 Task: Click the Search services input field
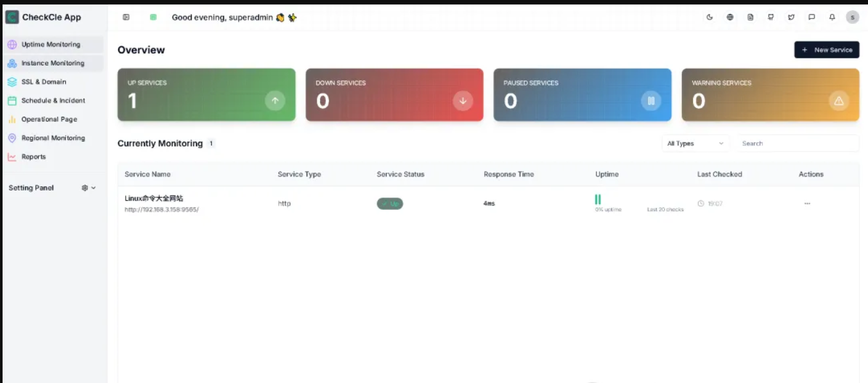[x=797, y=144]
